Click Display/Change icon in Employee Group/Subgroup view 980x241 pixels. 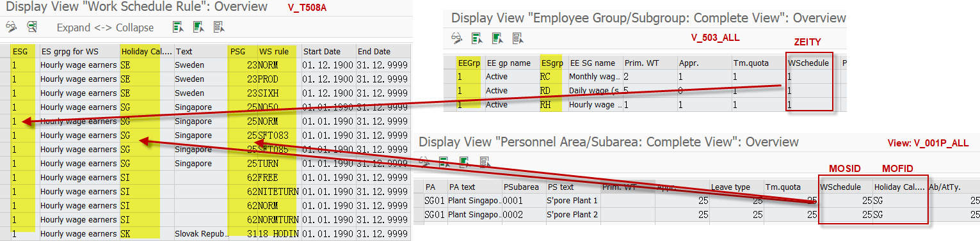(x=456, y=38)
